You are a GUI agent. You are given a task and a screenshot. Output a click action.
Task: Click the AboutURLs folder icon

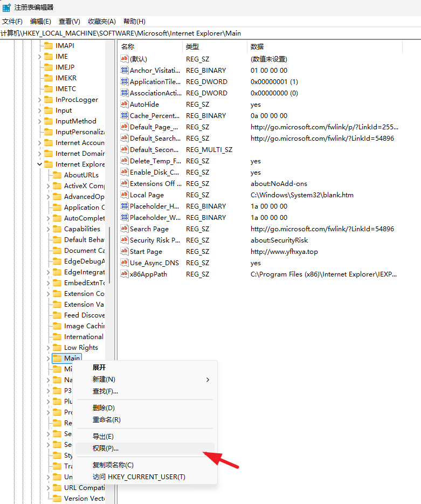[57, 175]
